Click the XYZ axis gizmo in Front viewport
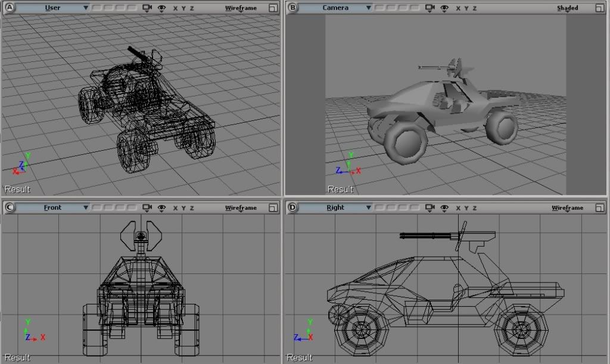 tap(34, 331)
